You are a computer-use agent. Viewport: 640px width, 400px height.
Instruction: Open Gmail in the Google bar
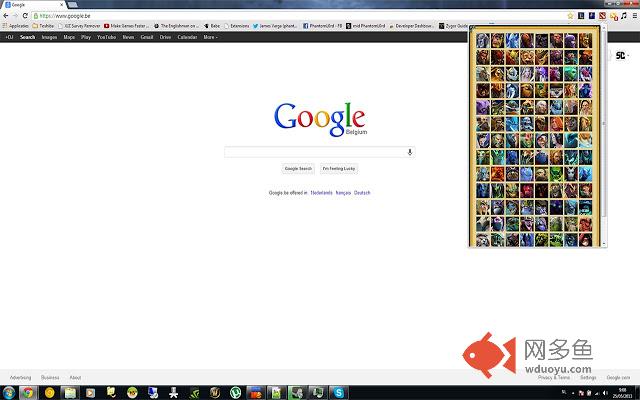(x=147, y=37)
